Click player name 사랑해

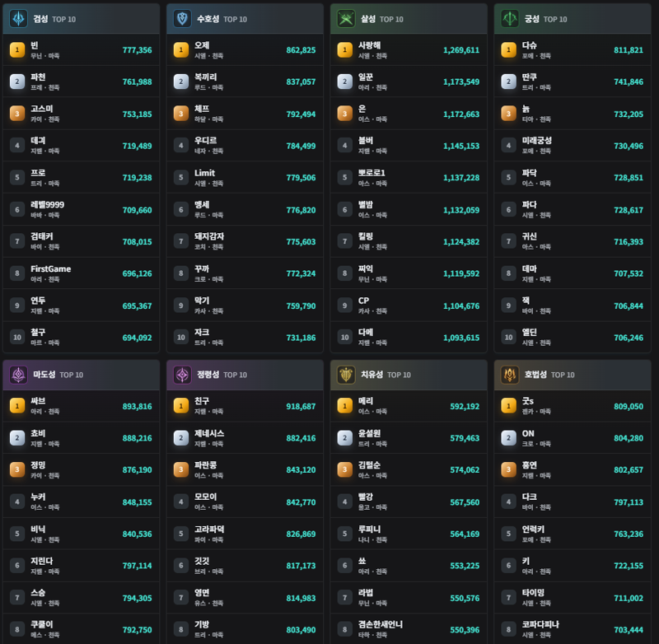pyautogui.click(x=369, y=45)
